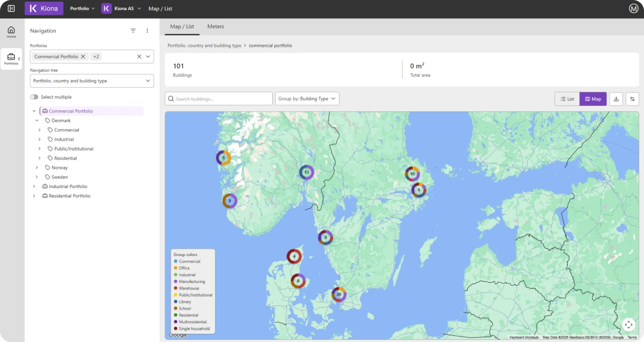The image size is (644, 342).
Task: Click Map / List in the top bar
Action: (160, 8)
